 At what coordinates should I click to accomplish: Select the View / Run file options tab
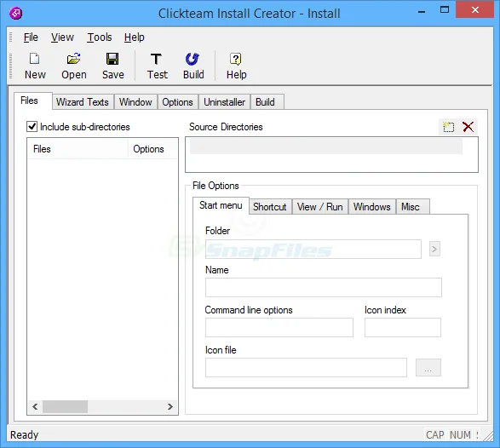(x=319, y=207)
